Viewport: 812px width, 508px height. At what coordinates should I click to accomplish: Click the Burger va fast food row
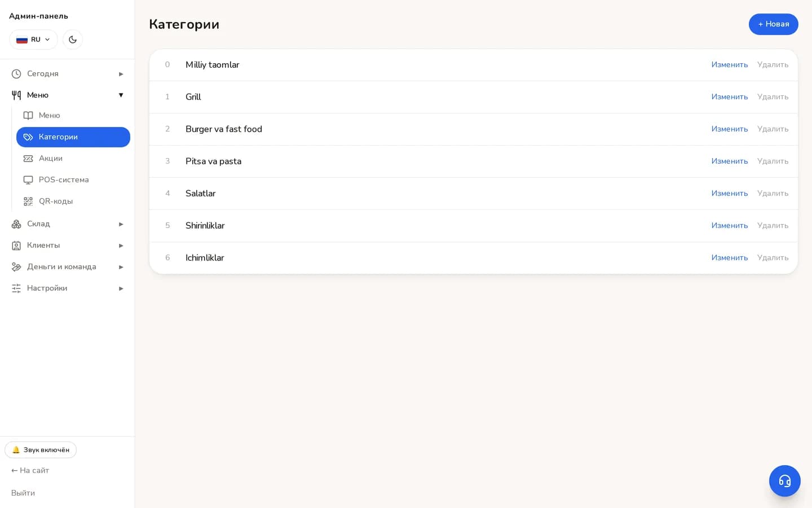[x=474, y=129]
